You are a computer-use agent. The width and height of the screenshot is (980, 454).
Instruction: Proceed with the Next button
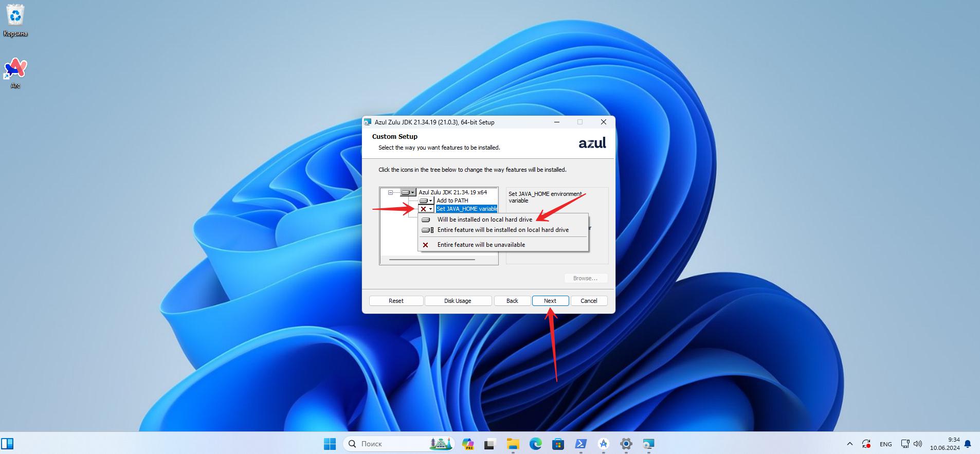(550, 301)
